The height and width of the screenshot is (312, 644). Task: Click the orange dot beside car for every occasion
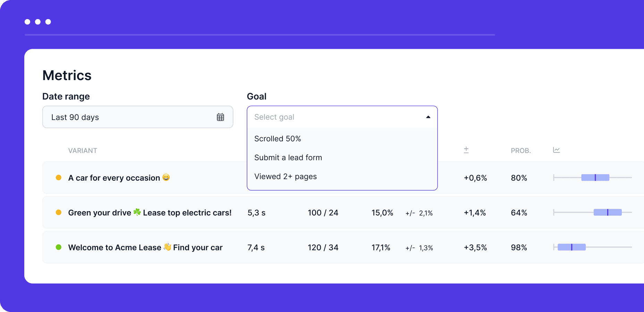click(x=59, y=177)
